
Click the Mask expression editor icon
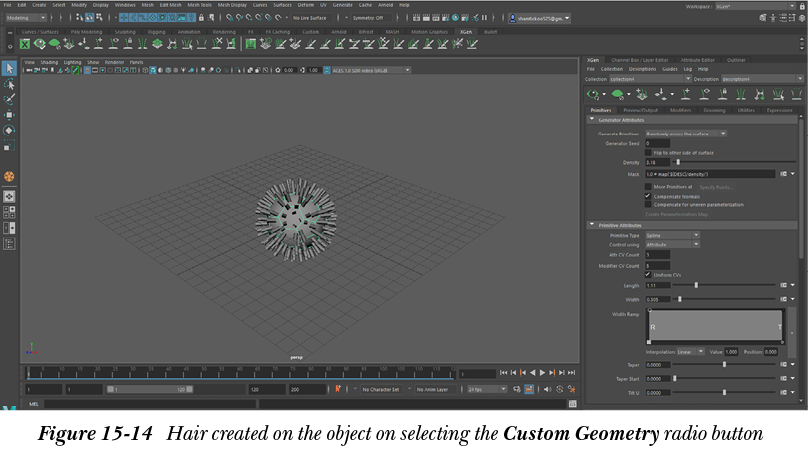coord(782,173)
